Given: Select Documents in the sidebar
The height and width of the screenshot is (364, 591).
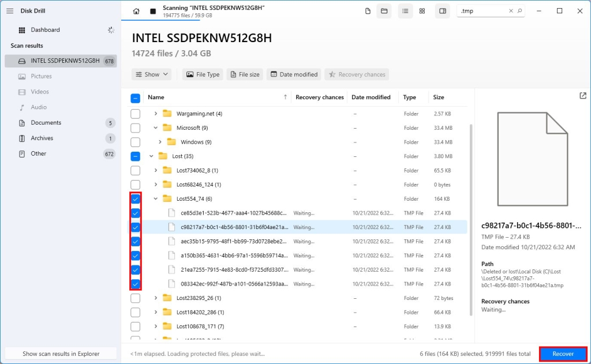Looking at the screenshot, I should [44, 122].
